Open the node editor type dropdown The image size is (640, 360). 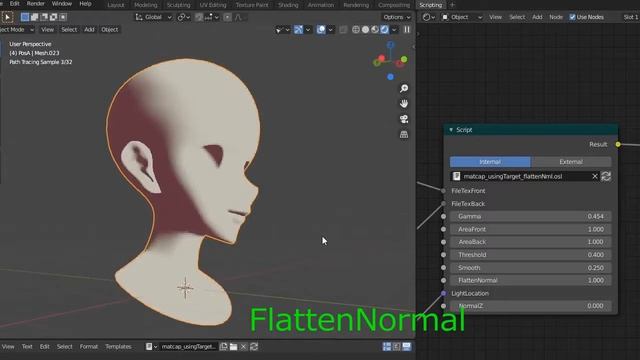pos(429,17)
